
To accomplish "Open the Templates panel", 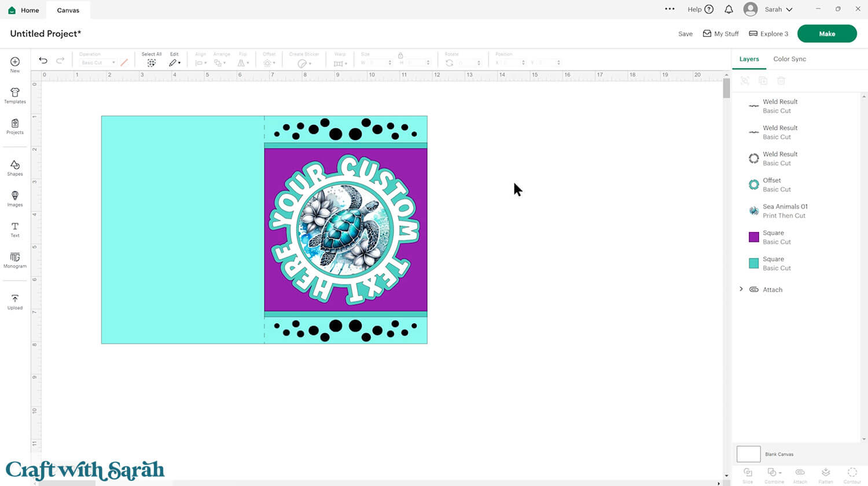I will pyautogui.click(x=15, y=95).
